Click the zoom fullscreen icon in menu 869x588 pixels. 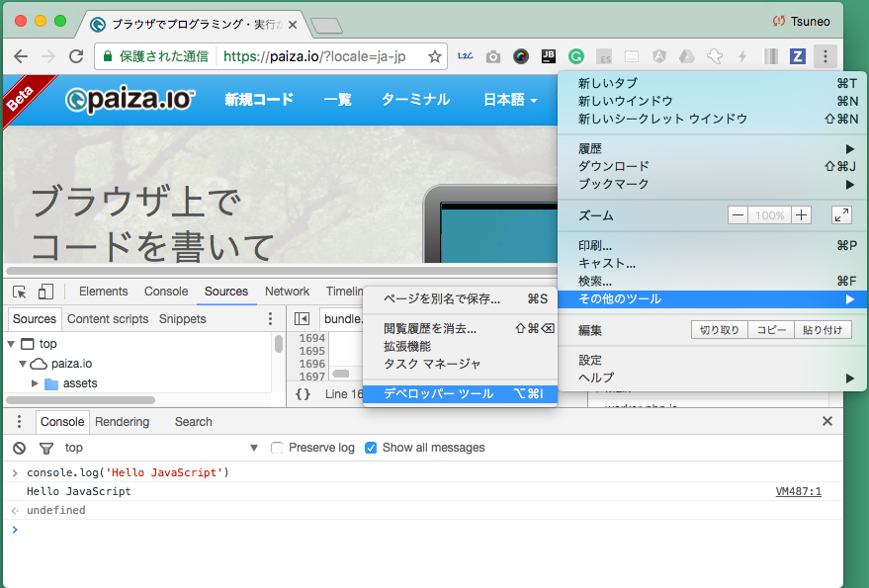[x=842, y=215]
